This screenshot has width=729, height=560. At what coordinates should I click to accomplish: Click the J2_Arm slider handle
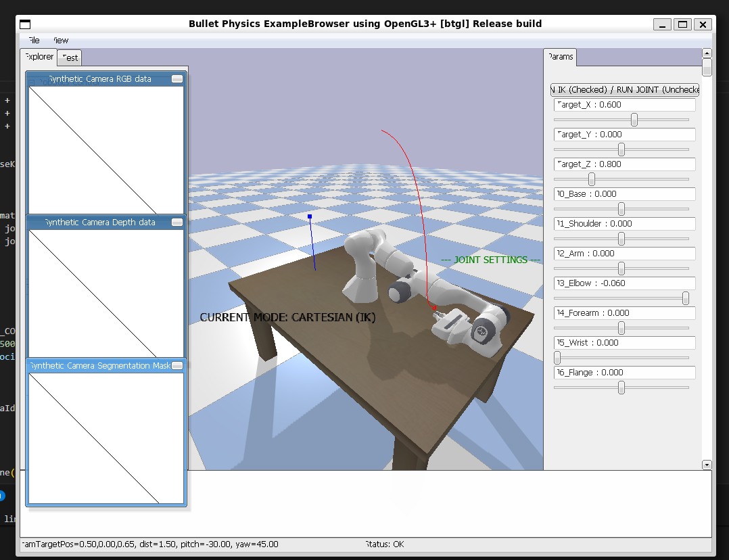pyautogui.click(x=621, y=269)
